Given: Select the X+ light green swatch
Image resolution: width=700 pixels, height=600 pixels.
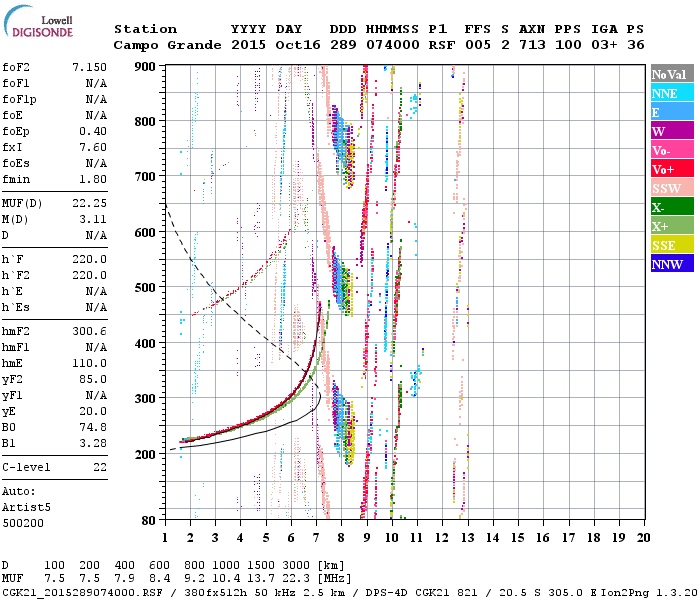Looking at the screenshot, I should (672, 226).
